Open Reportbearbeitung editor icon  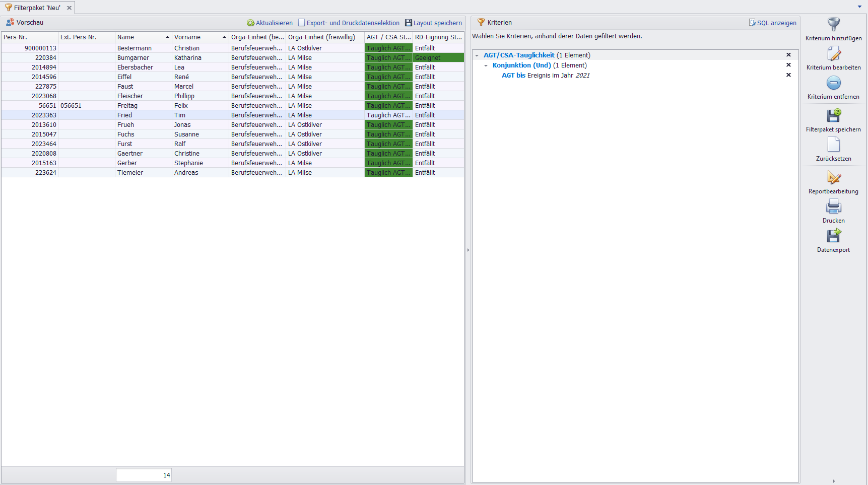833,178
